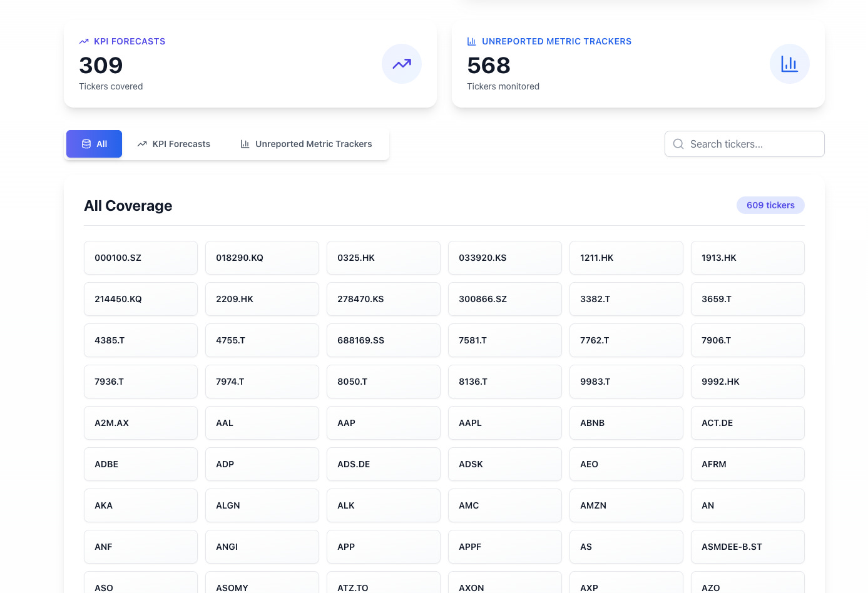Choose the ADSK ticker

click(x=505, y=464)
